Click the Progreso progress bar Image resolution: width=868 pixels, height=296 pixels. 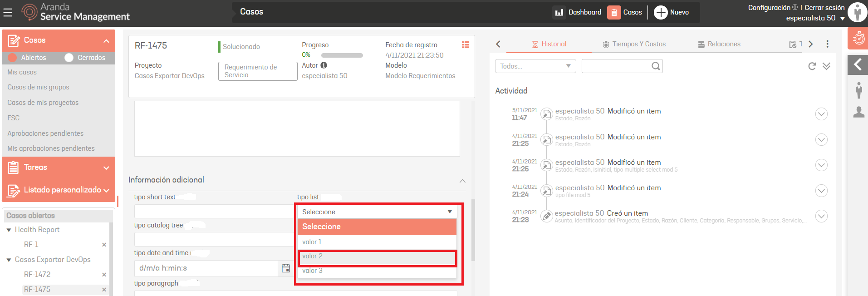[x=342, y=55]
